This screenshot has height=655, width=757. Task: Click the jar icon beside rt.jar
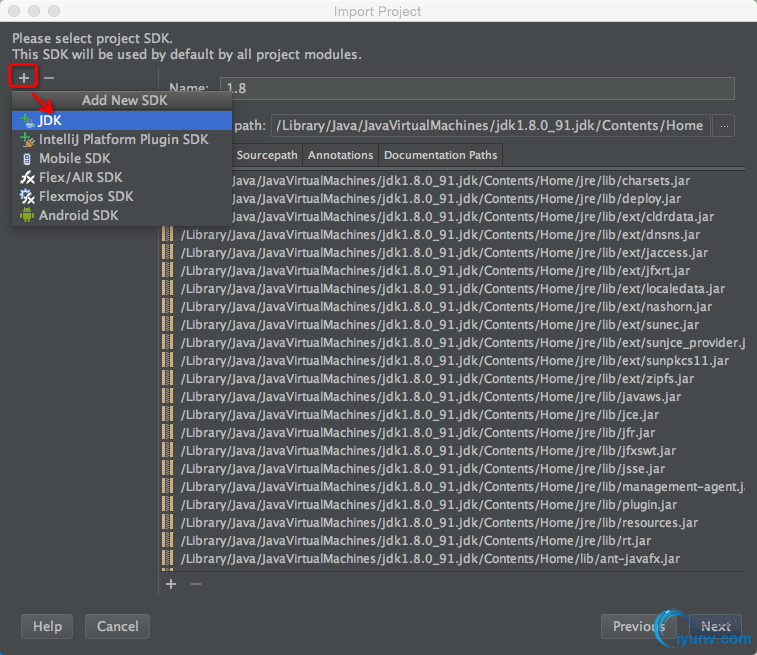coord(168,541)
